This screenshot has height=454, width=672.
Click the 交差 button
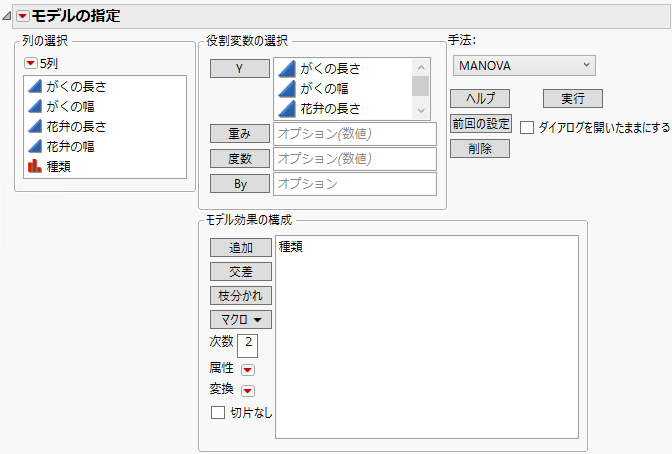[x=241, y=271]
